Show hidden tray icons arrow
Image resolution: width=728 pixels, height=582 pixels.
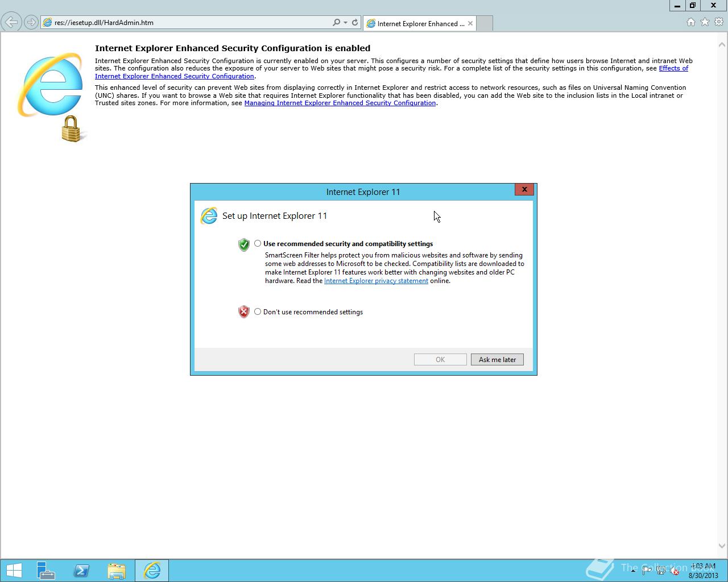(x=633, y=571)
